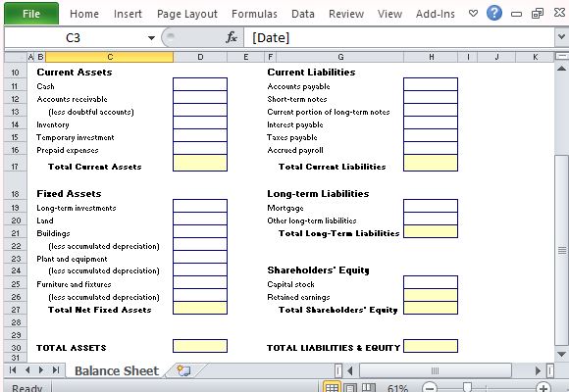This screenshot has width=569, height=392.
Task: Click the Zoom Out minus button
Action: pyautogui.click(x=430, y=388)
